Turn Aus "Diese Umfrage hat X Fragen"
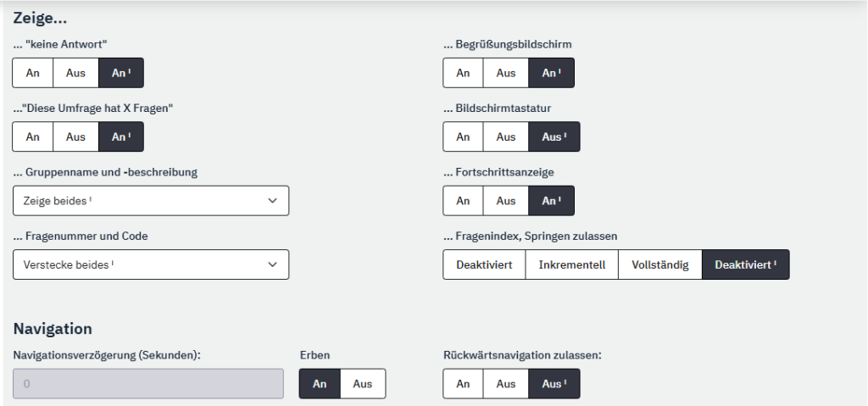Screen dimensions: 868x406 click(75, 136)
